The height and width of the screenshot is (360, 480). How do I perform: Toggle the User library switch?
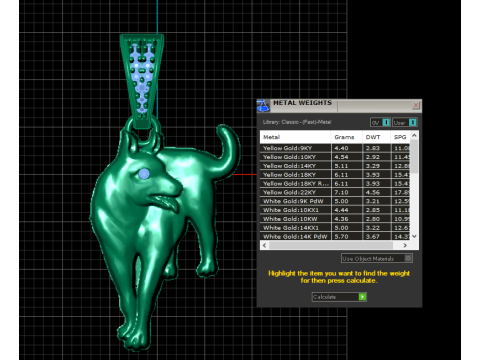404,122
